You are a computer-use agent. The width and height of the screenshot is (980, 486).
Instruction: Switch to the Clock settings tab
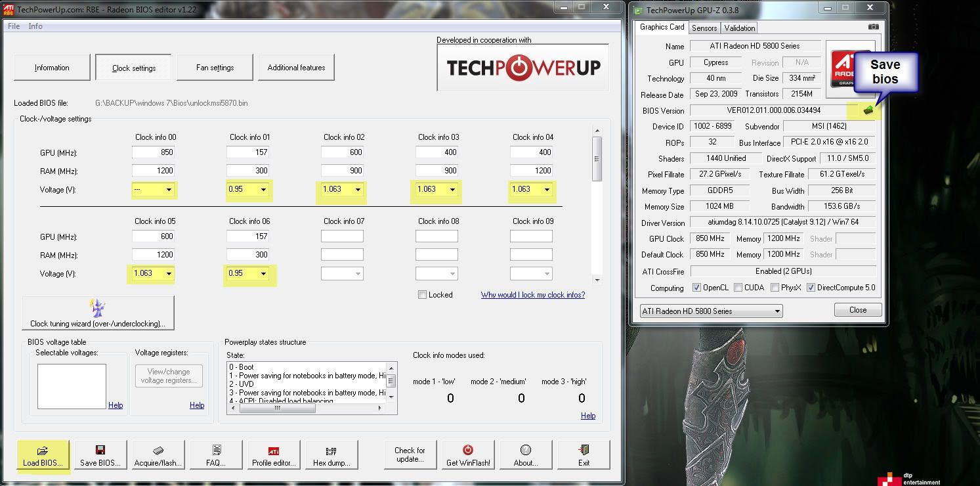(x=134, y=68)
